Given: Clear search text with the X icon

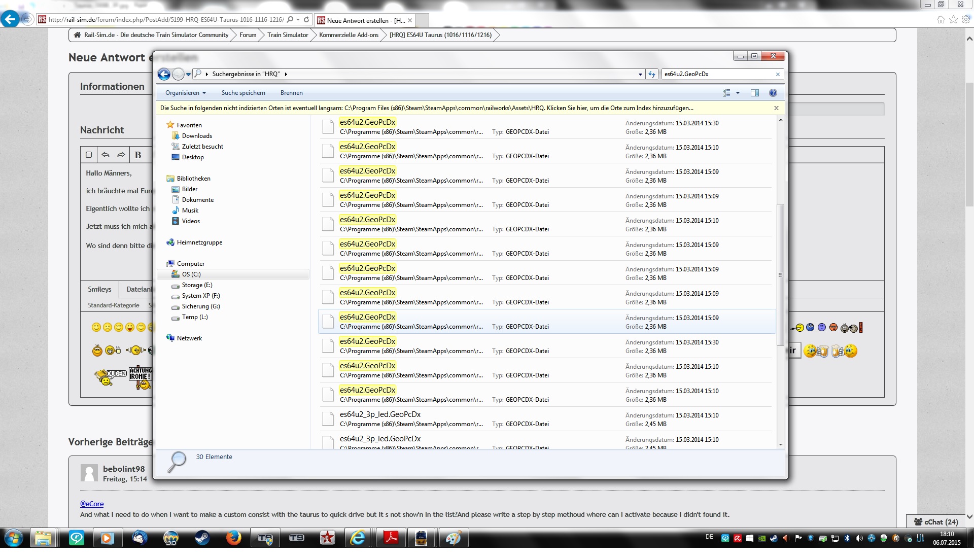Looking at the screenshot, I should 778,74.
